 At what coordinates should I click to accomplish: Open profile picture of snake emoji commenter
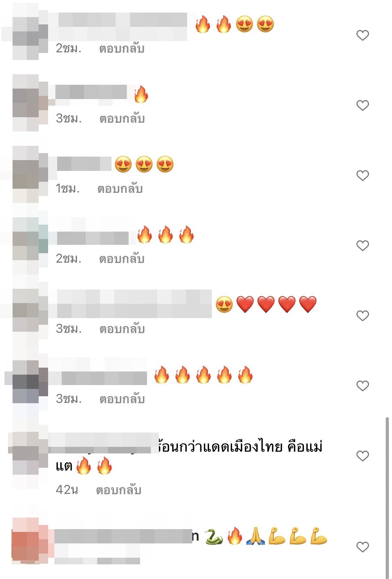point(30,541)
